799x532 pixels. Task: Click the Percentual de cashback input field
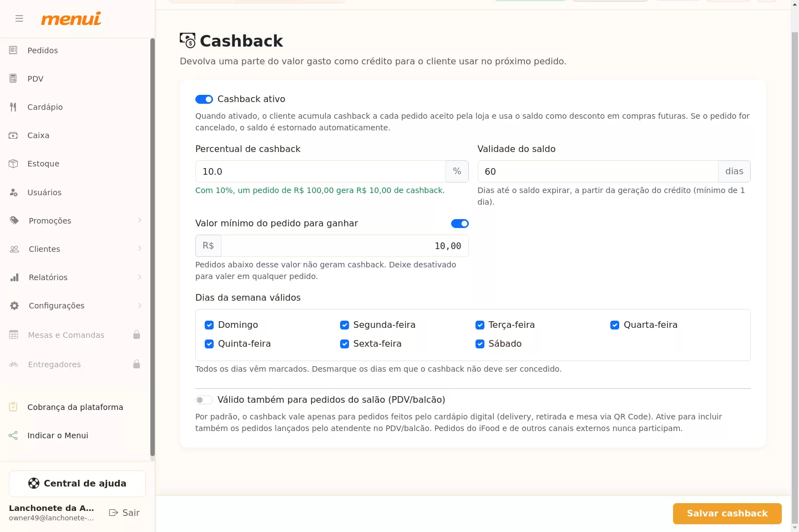tap(321, 171)
